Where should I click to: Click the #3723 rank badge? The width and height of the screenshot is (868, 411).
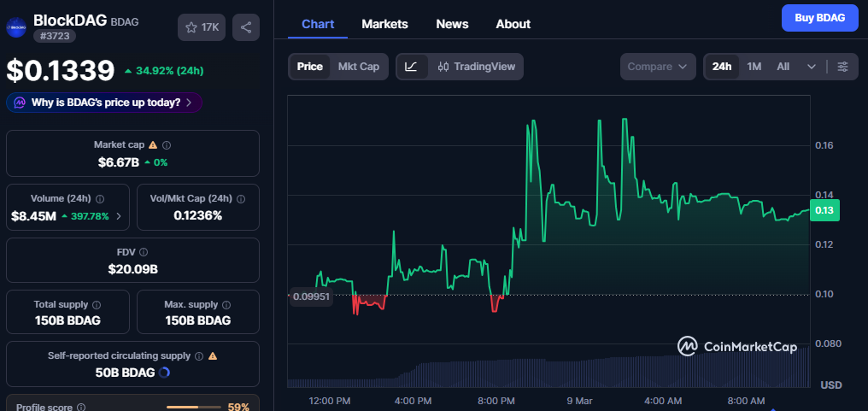[x=55, y=36]
